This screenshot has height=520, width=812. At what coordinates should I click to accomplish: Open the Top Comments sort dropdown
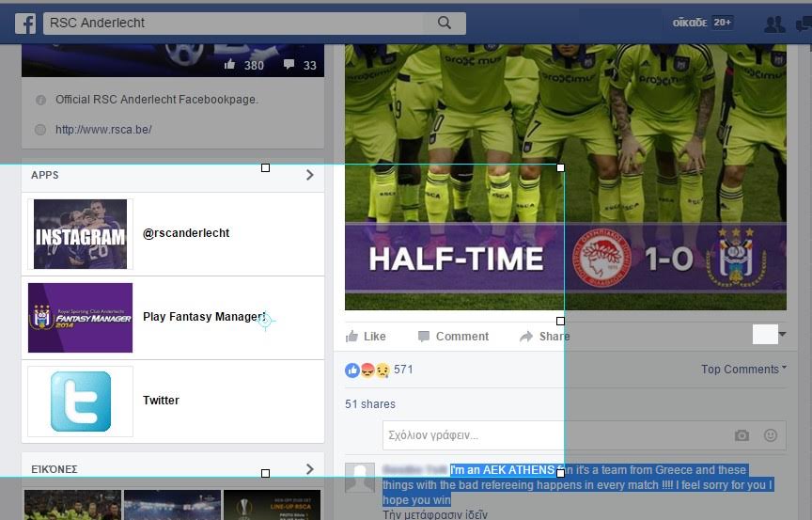(743, 370)
